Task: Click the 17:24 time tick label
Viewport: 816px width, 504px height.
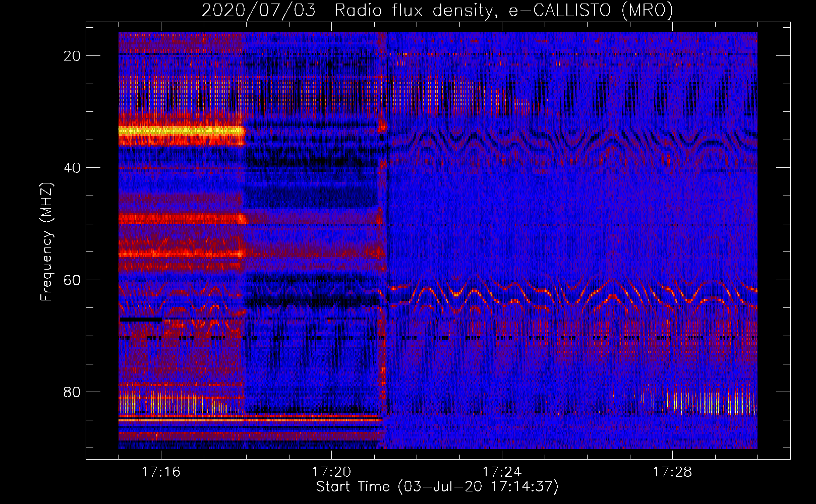Action: pos(502,472)
